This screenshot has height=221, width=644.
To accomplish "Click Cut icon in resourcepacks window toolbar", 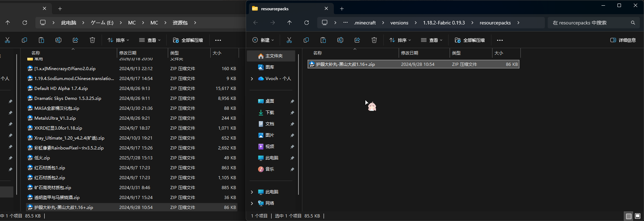I will (x=289, y=40).
